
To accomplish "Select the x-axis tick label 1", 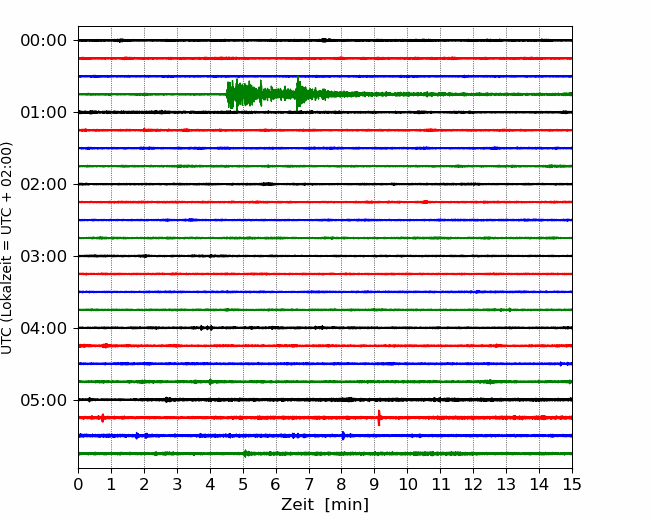I will point(111,484).
